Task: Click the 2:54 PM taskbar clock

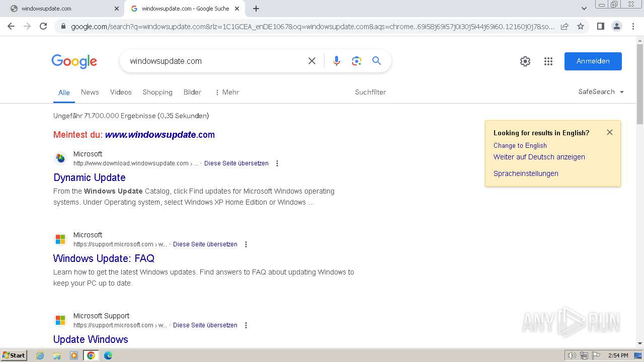Action: (x=618, y=355)
